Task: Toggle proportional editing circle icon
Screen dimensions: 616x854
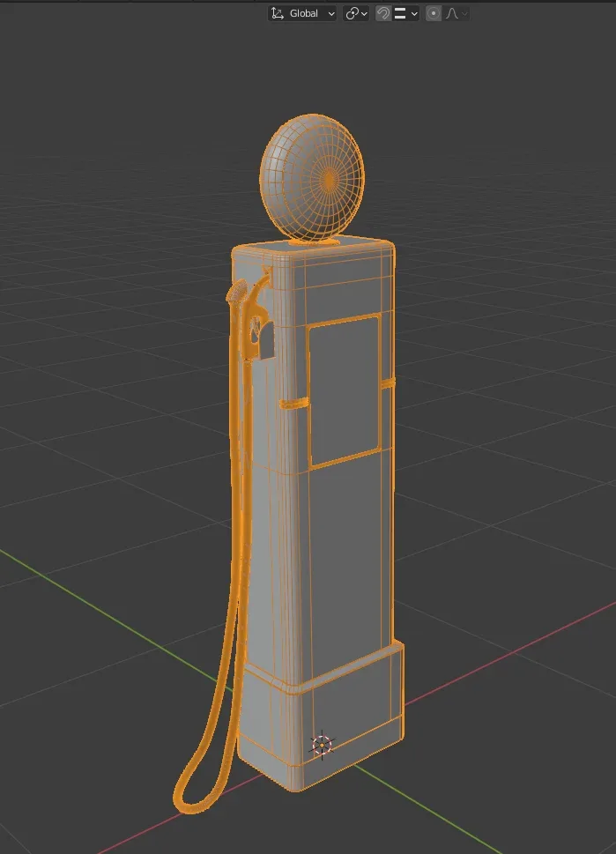Action: (x=434, y=13)
